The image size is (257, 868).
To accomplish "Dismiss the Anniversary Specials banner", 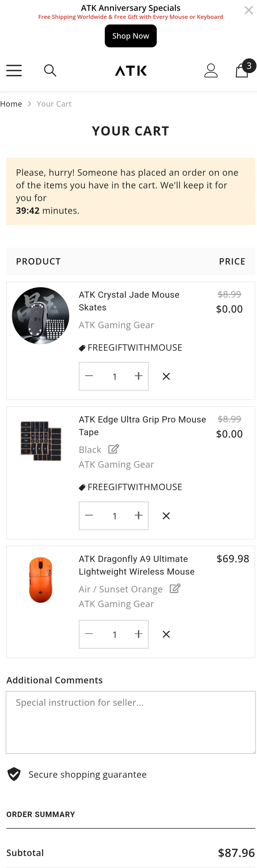I will click(248, 10).
